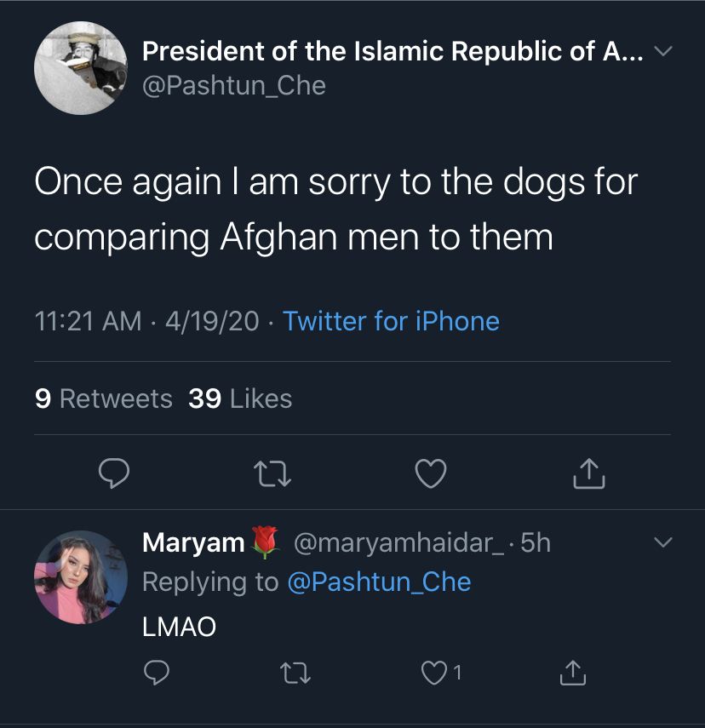The height and width of the screenshot is (728, 705).
Task: Open Pashtun_Che profile picture
Action: [81, 68]
